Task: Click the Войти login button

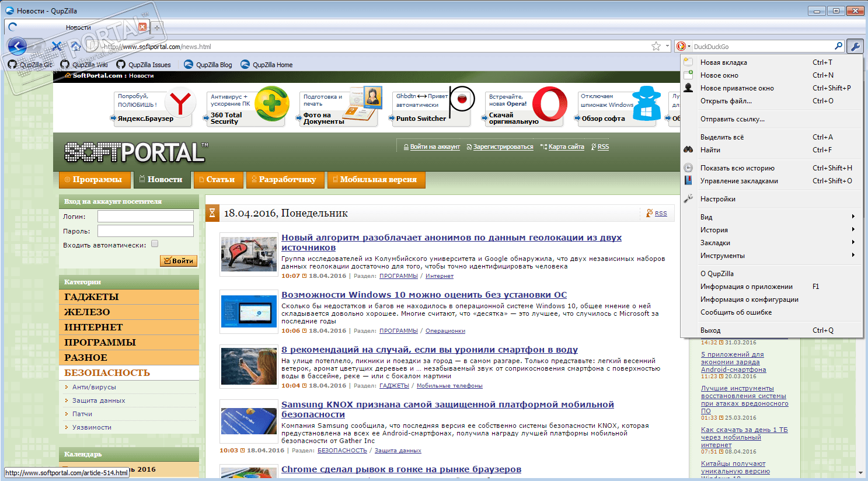Action: (x=179, y=261)
